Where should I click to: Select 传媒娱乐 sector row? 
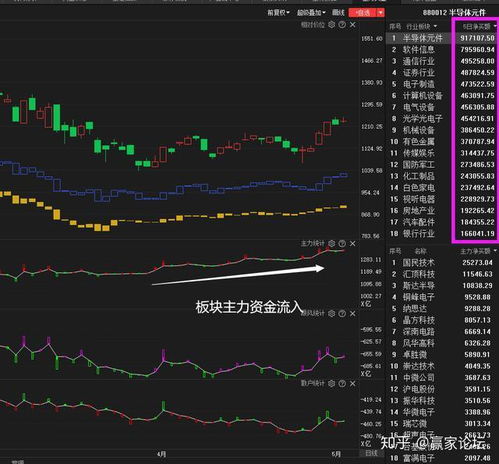[x=442, y=153]
